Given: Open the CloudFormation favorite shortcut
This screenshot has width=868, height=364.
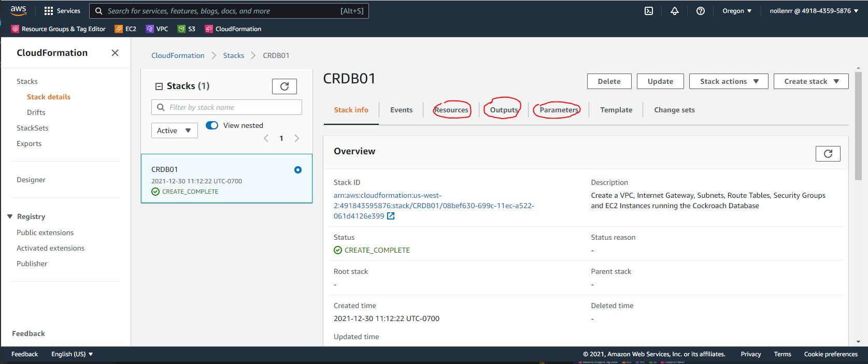Looking at the screenshot, I should pyautogui.click(x=233, y=29).
